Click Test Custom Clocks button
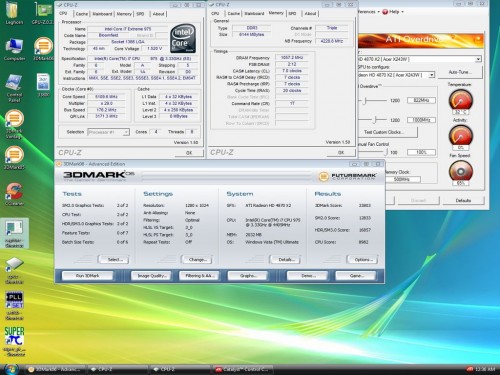The height and width of the screenshot is (375, 500). coord(387,132)
